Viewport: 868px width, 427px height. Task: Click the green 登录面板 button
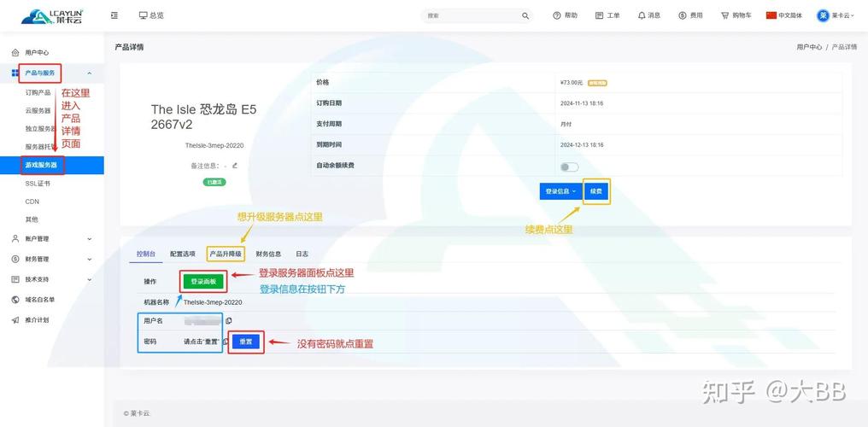pyautogui.click(x=203, y=282)
